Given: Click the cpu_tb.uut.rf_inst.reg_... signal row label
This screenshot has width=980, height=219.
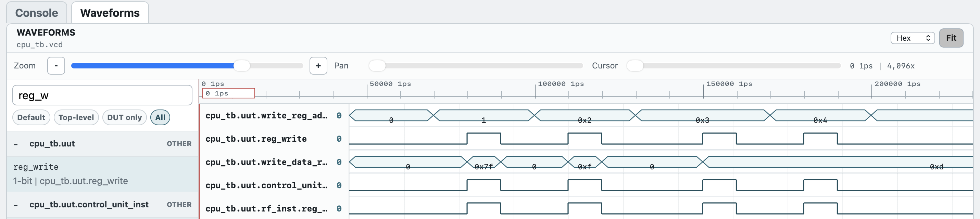Looking at the screenshot, I should click(266, 208).
